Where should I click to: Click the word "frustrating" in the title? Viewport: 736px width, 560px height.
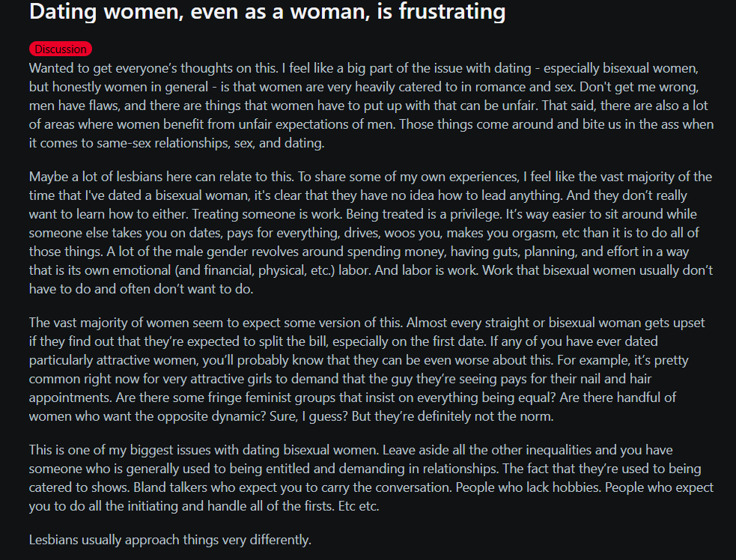pos(452,11)
